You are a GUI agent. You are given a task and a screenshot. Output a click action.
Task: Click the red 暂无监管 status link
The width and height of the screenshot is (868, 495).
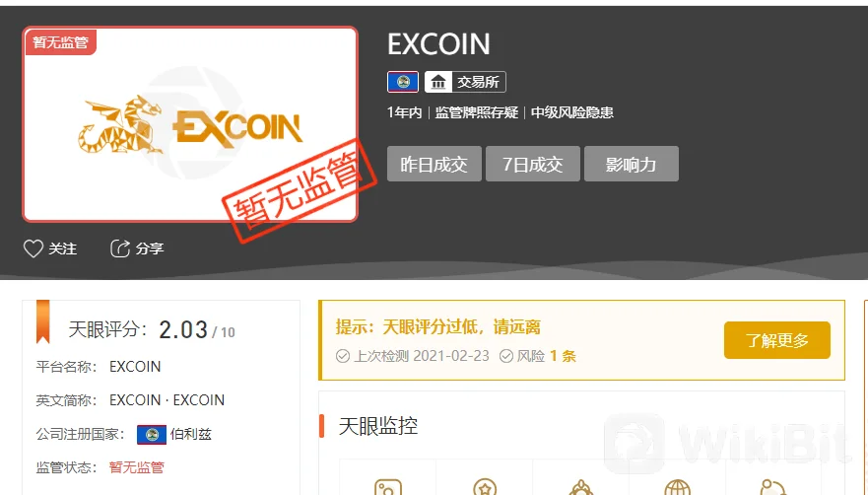click(x=137, y=467)
